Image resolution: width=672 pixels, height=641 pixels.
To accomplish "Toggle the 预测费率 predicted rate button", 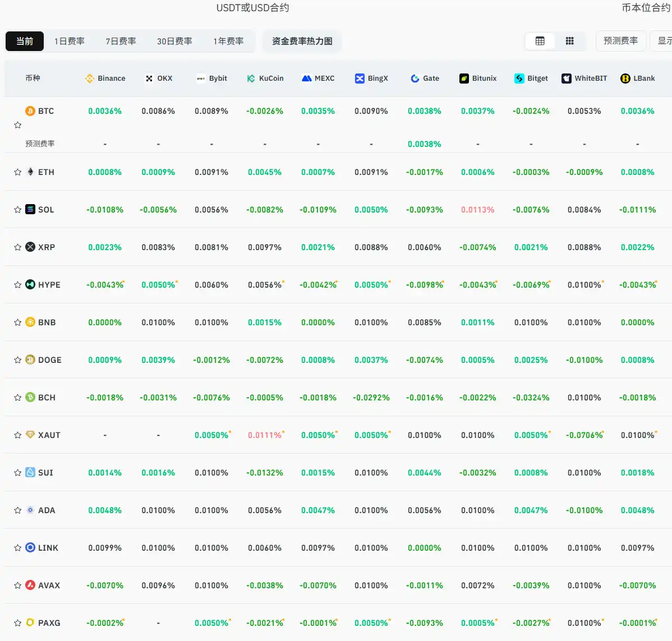I will click(620, 41).
